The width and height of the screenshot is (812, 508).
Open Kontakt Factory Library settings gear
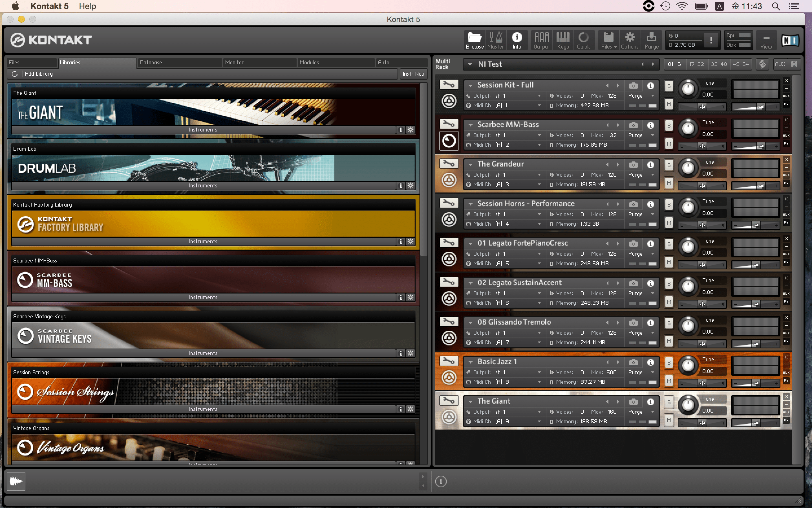point(410,241)
